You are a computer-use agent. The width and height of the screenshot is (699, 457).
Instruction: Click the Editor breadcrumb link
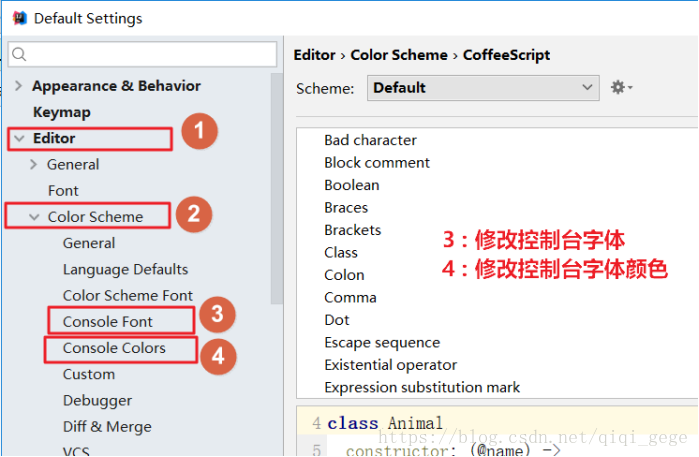click(314, 55)
